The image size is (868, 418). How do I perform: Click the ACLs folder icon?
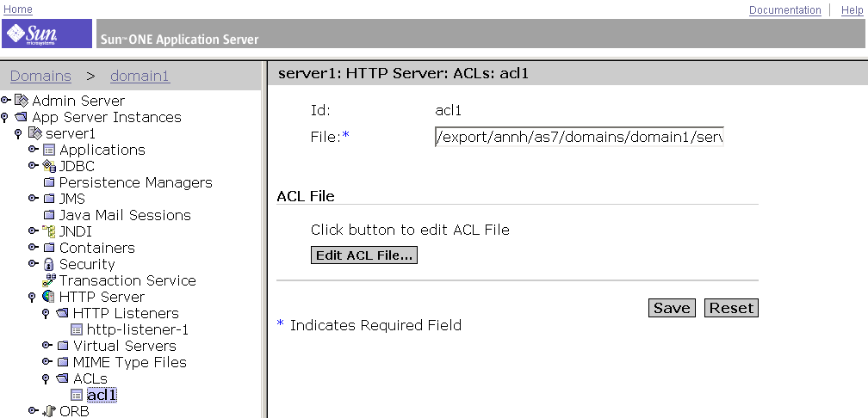pos(63,378)
